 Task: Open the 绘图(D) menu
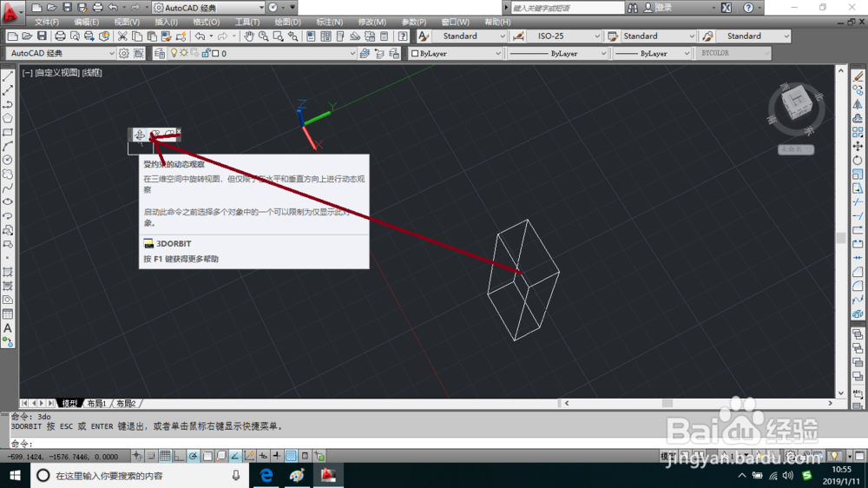[x=288, y=23]
